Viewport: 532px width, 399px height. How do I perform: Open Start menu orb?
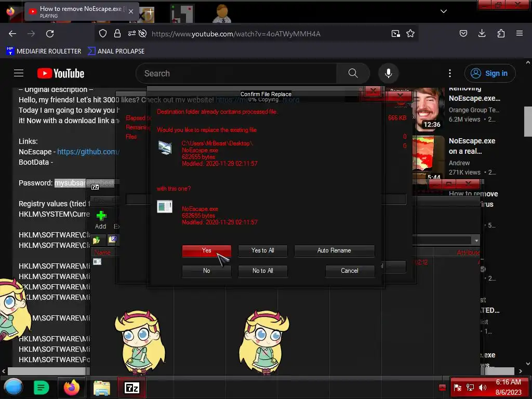point(13,387)
